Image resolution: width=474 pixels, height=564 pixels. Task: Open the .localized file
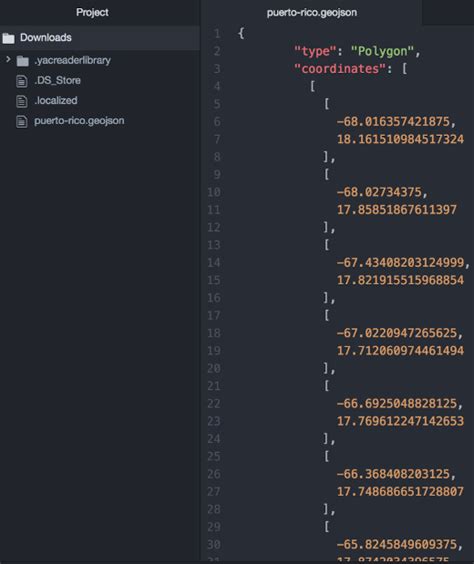(x=56, y=100)
